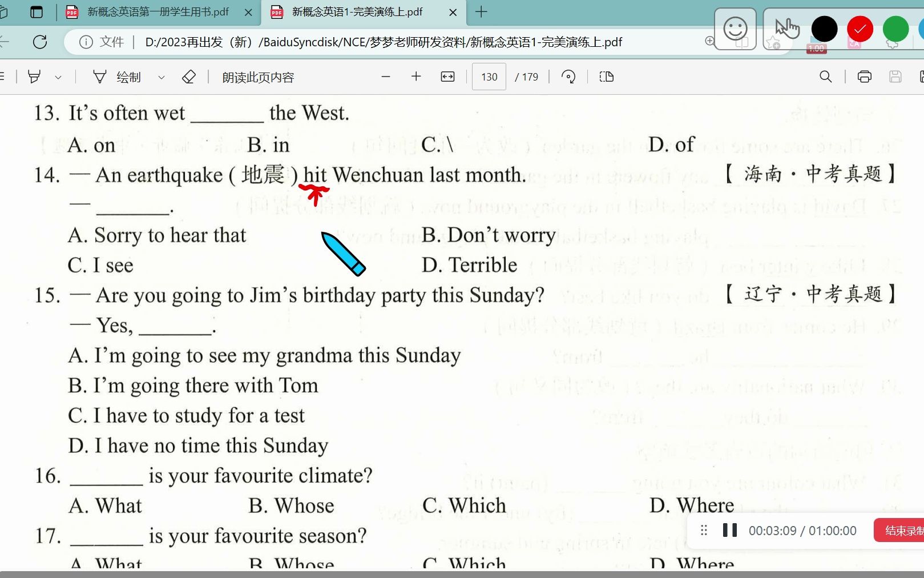Zoom in the PDF with plus
This screenshot has width=924, height=578.
point(416,77)
